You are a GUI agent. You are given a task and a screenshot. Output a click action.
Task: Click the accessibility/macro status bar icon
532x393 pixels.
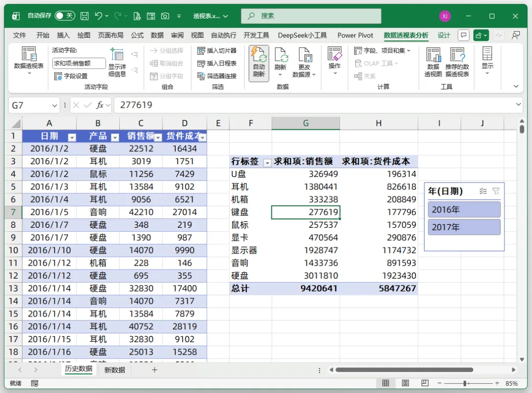[x=34, y=383]
